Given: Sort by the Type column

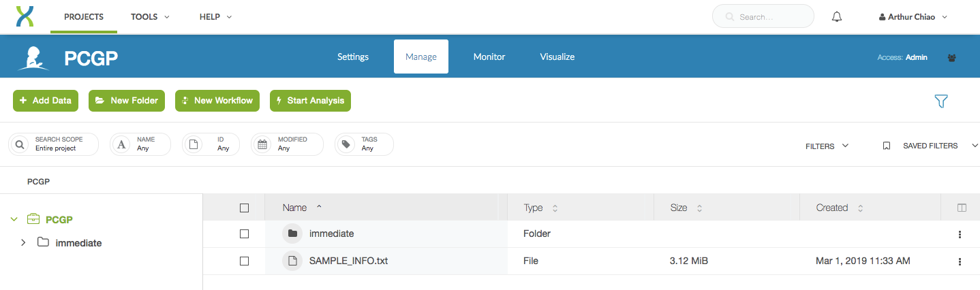Looking at the screenshot, I should click(x=541, y=208).
